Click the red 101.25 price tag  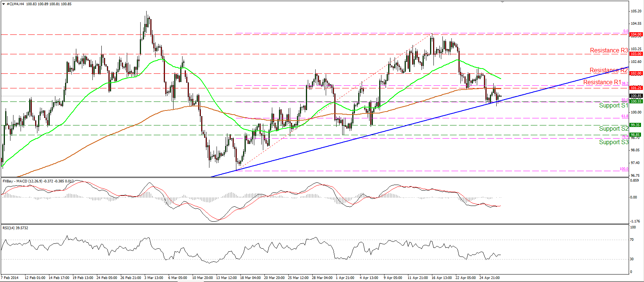636,88
